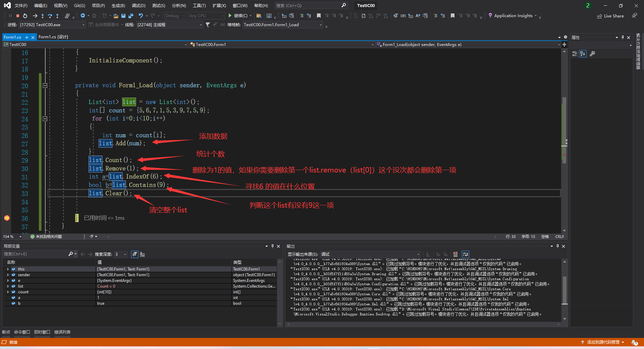This screenshot has width=644, height=349.
Task: Navigate backward in the editor
Action: coord(83,16)
